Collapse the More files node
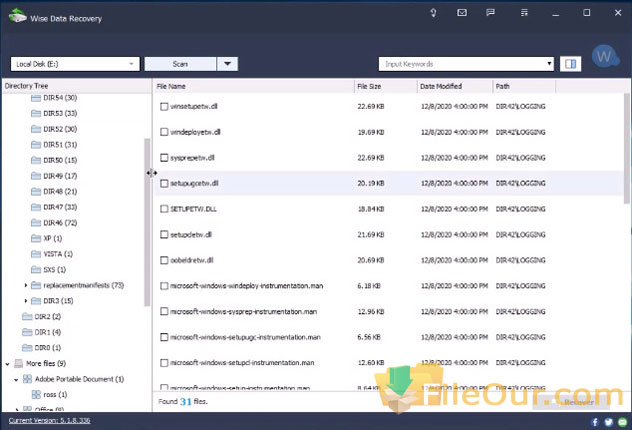The width and height of the screenshot is (632, 430). pyautogui.click(x=7, y=364)
